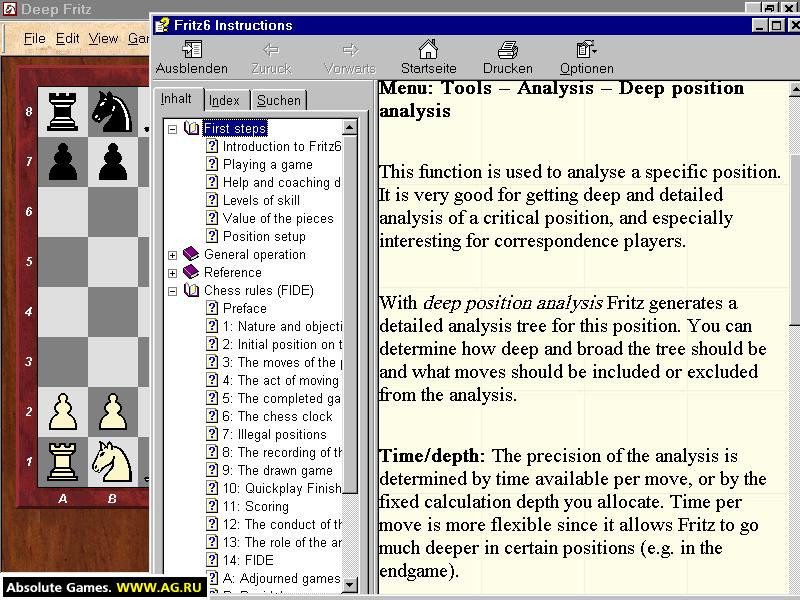Switch to the Suchen tab
Screen dimensions: 800x600
click(279, 101)
